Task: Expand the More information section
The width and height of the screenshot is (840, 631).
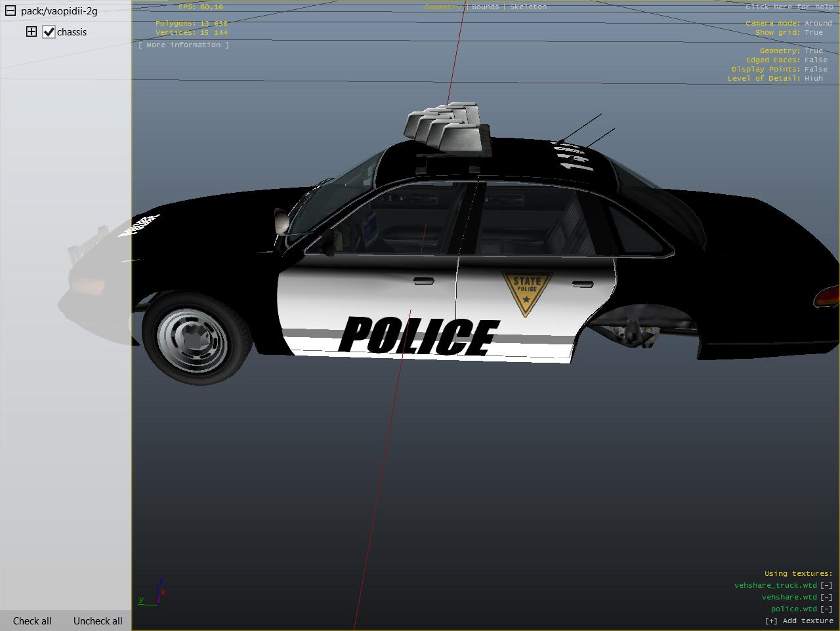Action: pyautogui.click(x=184, y=45)
